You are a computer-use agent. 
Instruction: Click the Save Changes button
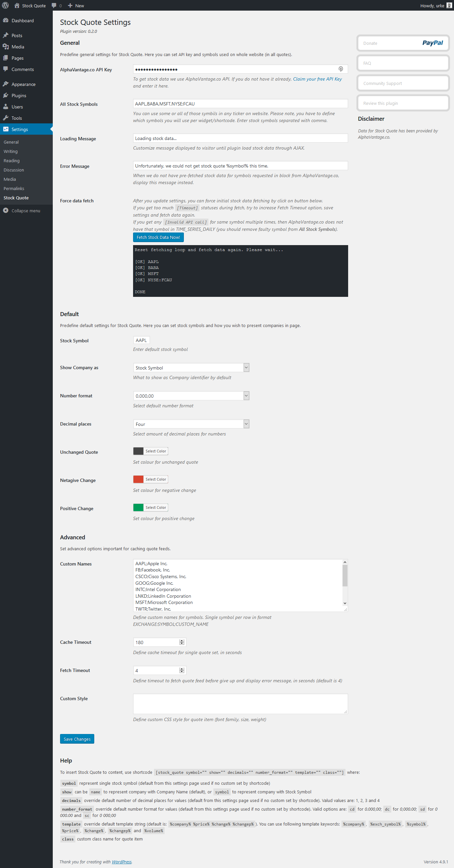(x=77, y=739)
